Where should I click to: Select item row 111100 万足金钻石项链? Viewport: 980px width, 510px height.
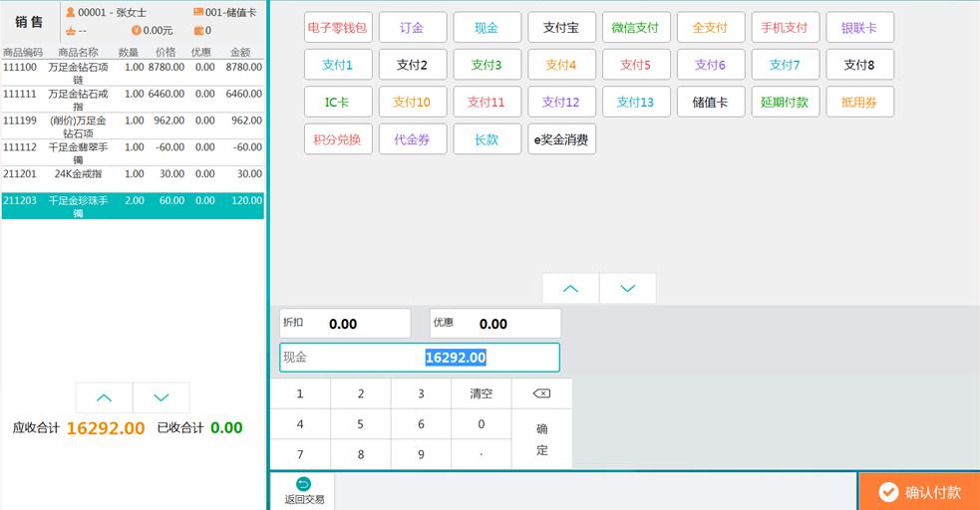[133, 73]
